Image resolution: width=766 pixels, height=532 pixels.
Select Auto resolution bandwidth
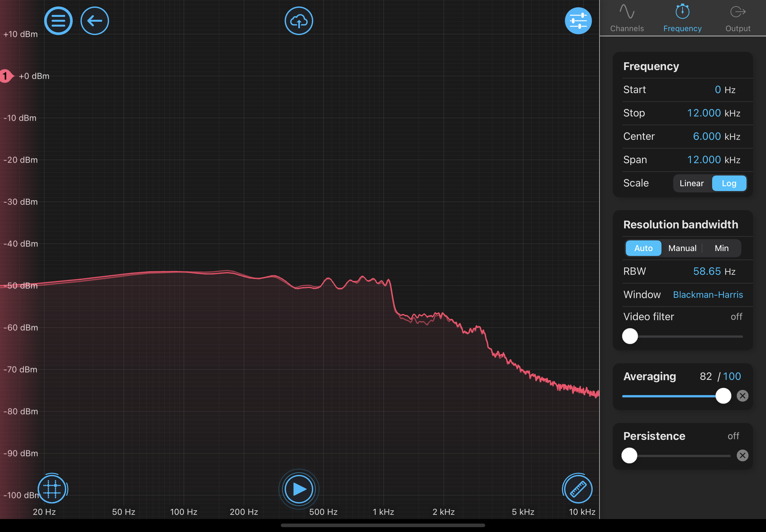click(x=643, y=248)
